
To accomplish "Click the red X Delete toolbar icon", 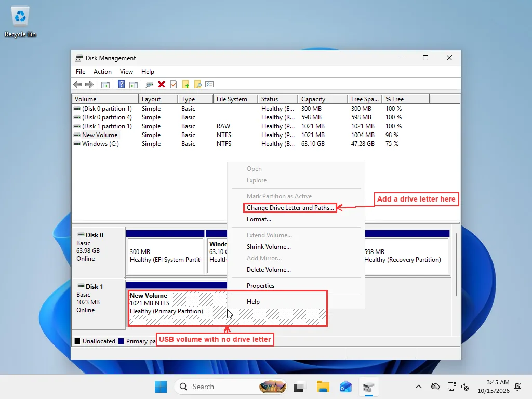I will pos(162,85).
